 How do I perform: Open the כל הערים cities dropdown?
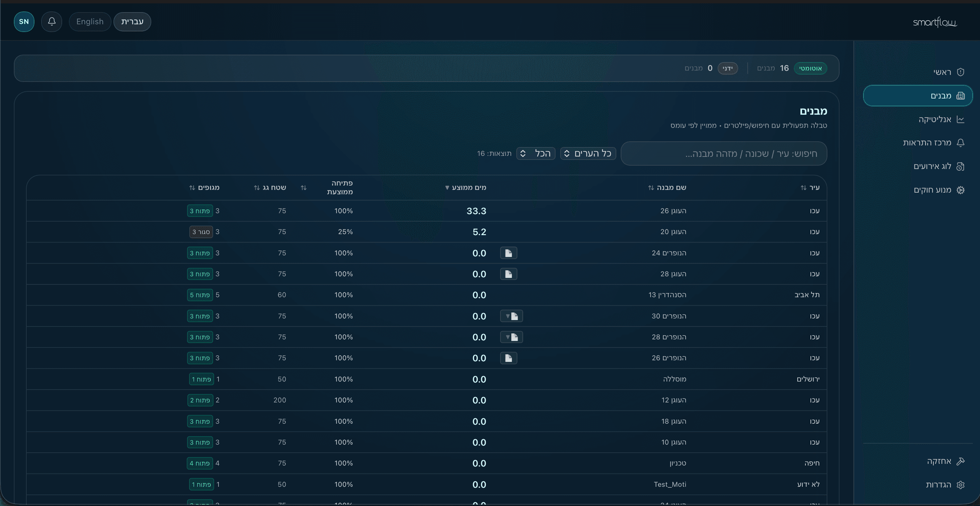pyautogui.click(x=588, y=153)
